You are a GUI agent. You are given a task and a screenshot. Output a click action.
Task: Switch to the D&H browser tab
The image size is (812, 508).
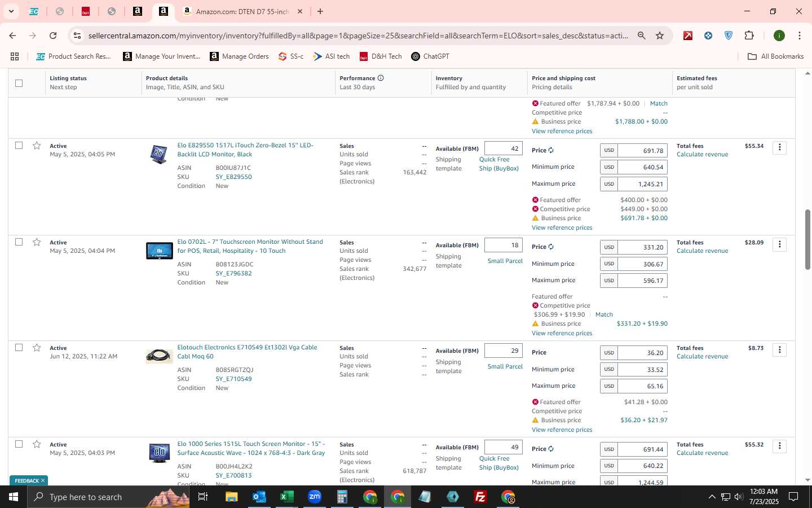click(x=86, y=11)
